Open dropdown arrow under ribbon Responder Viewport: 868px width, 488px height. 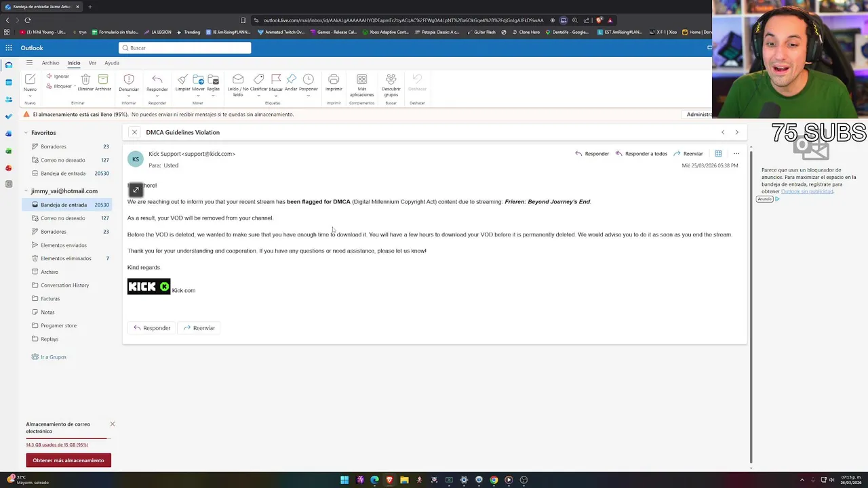click(157, 96)
